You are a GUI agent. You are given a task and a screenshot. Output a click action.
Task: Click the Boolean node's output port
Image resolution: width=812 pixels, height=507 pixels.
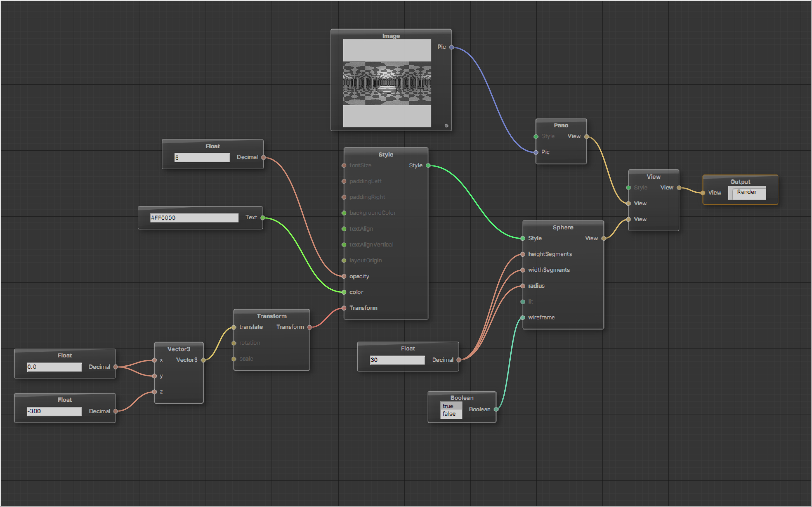(496, 409)
